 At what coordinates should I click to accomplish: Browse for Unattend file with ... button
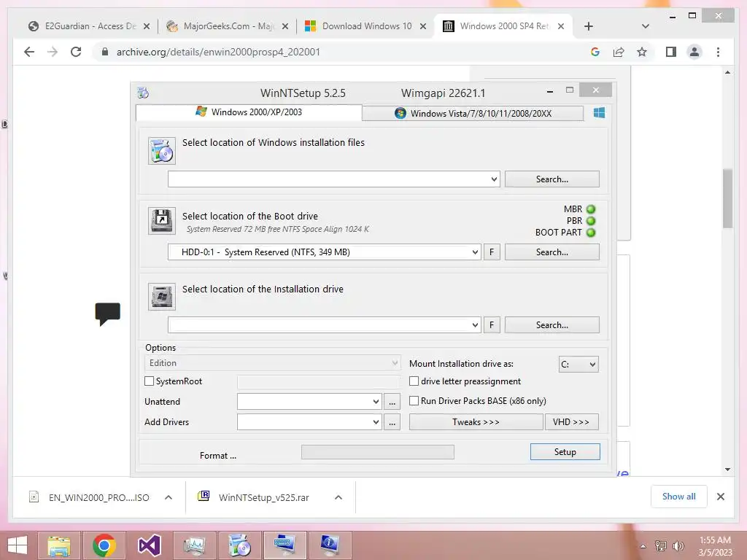392,402
